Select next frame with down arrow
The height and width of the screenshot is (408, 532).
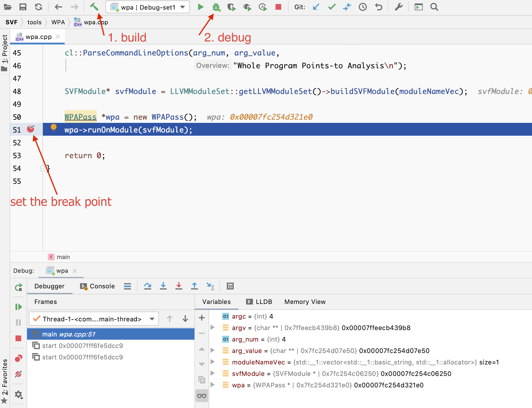click(185, 319)
